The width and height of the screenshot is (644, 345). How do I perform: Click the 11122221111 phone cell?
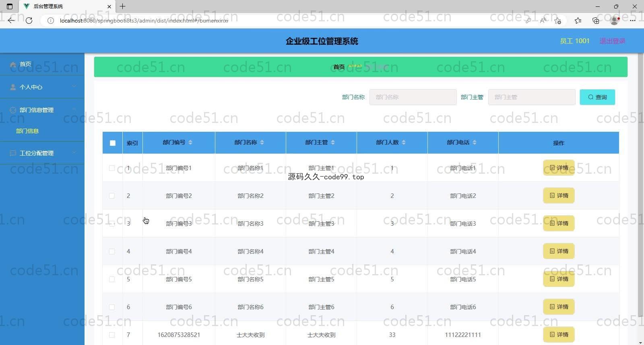(x=463, y=335)
